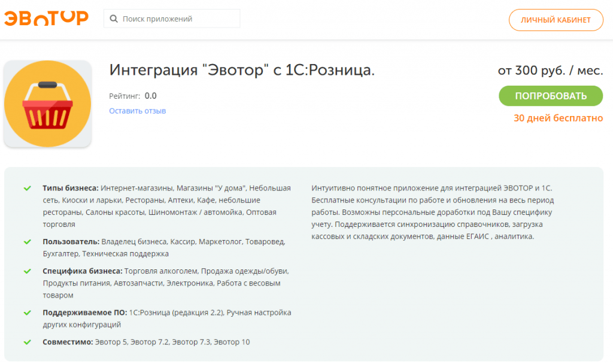
Task: Click the rating value 0.0
Action: [150, 96]
